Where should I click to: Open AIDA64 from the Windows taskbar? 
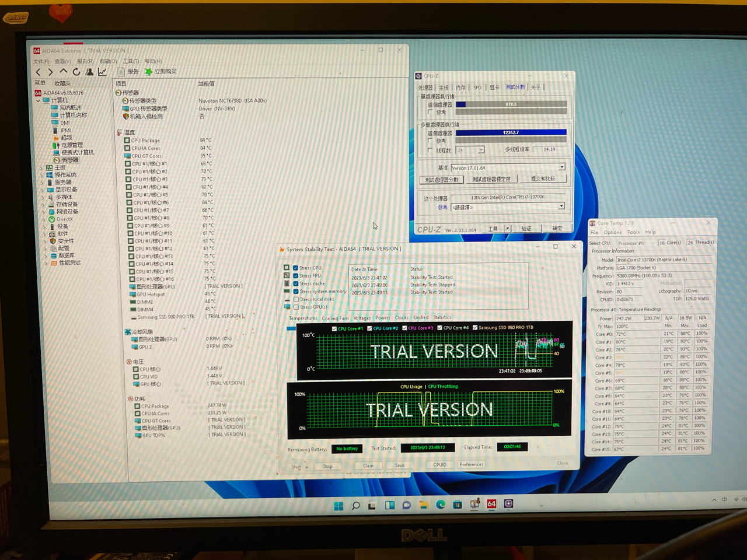point(491,504)
